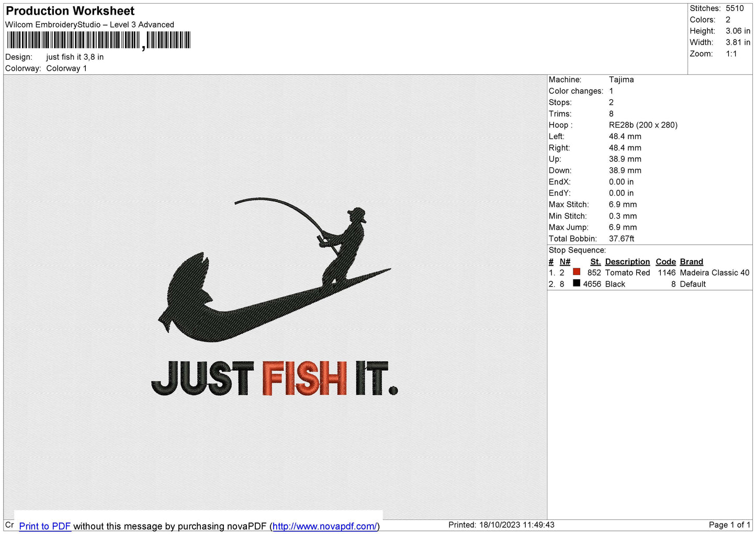Click the Total Bobbin 37.67ft value

622,238
